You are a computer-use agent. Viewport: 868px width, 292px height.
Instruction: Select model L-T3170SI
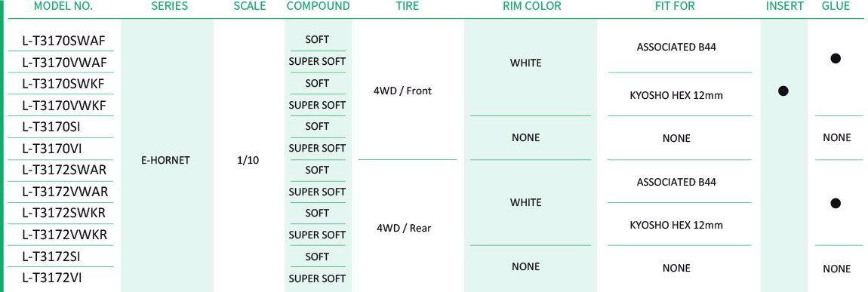coord(51,128)
